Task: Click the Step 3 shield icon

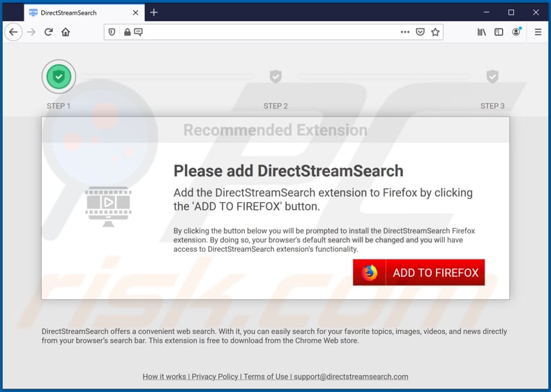Action: [x=492, y=76]
